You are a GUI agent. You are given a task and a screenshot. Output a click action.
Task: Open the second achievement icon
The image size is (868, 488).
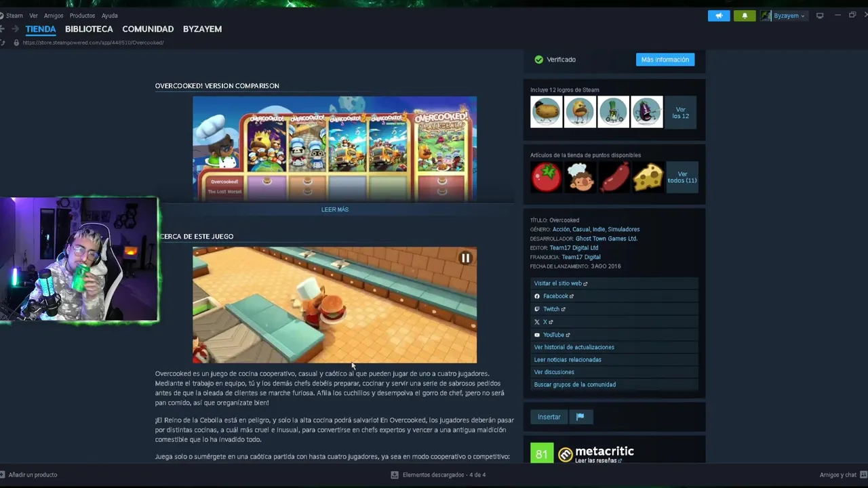580,112
